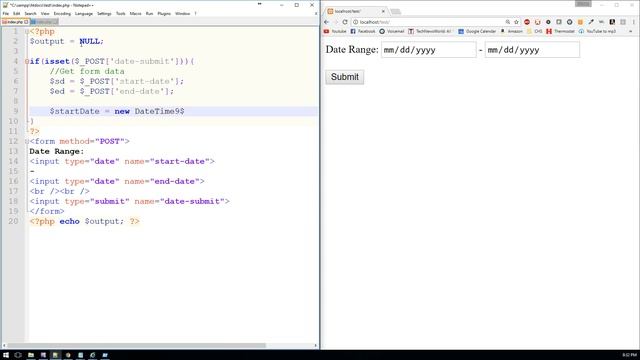Click the orange square extension icon

pyautogui.click(x=580, y=22)
